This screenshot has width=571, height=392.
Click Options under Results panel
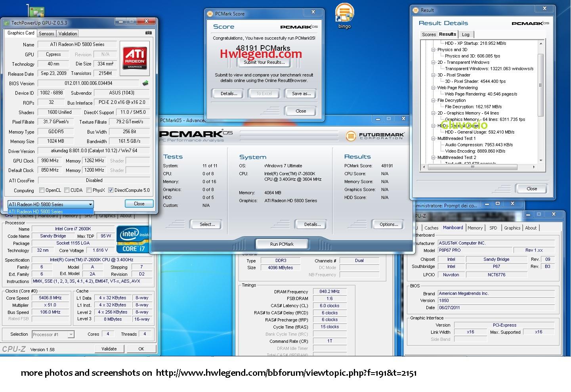(x=389, y=224)
